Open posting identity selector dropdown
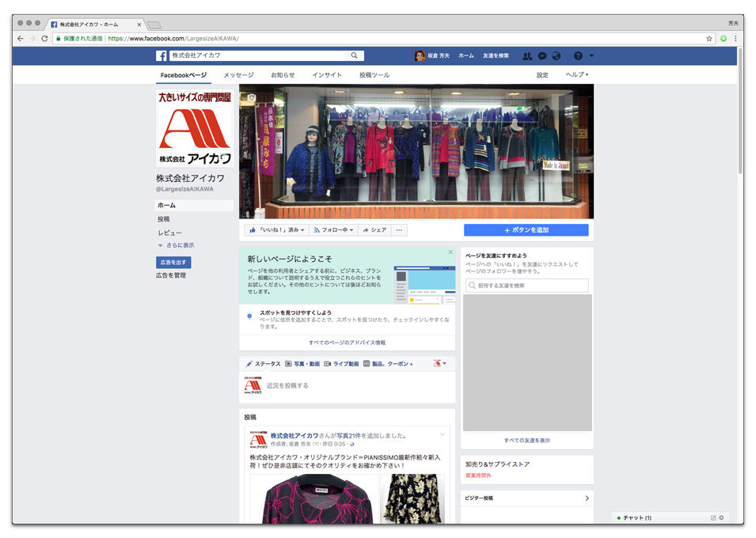Screen dimensions: 756x538 (x=439, y=363)
